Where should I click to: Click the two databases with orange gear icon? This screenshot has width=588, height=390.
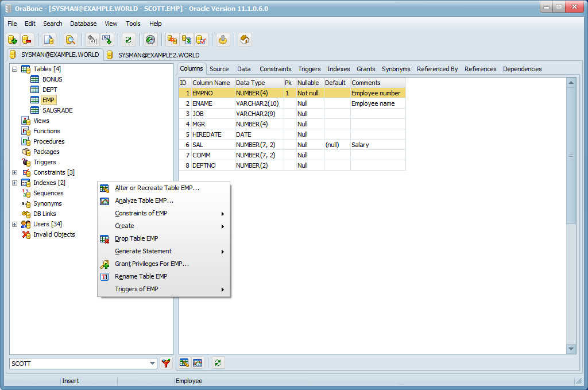click(172, 40)
